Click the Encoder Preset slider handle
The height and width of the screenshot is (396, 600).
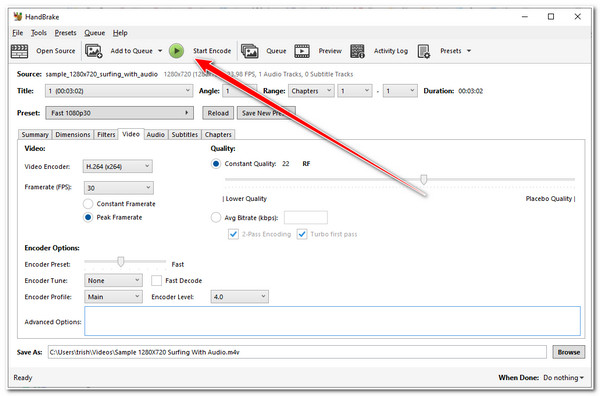121,262
